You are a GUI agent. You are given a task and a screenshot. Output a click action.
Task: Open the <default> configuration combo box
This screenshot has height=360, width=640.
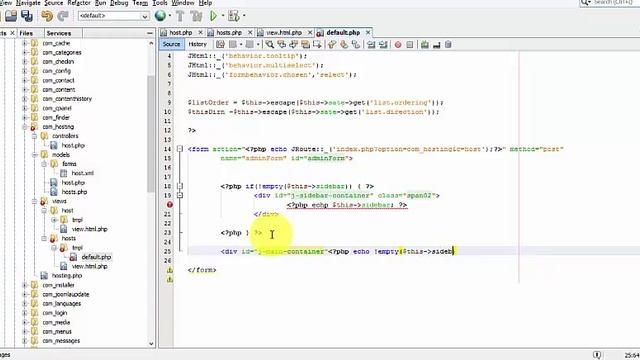point(113,16)
